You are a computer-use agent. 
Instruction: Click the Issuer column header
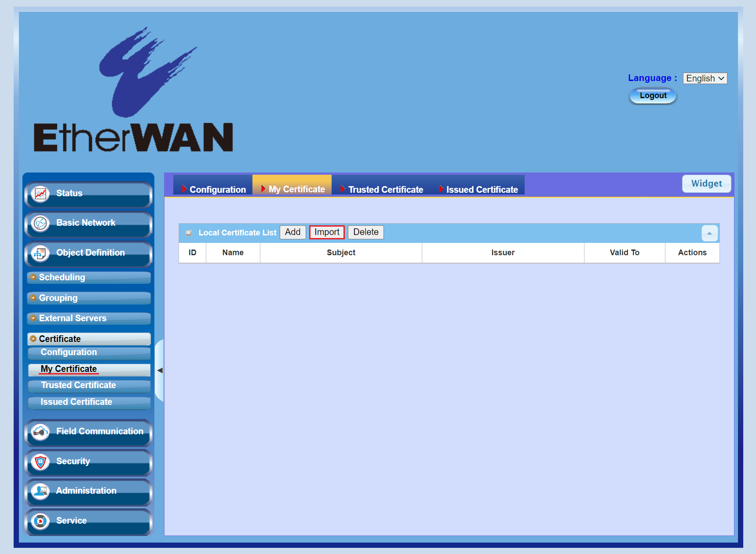tap(503, 253)
